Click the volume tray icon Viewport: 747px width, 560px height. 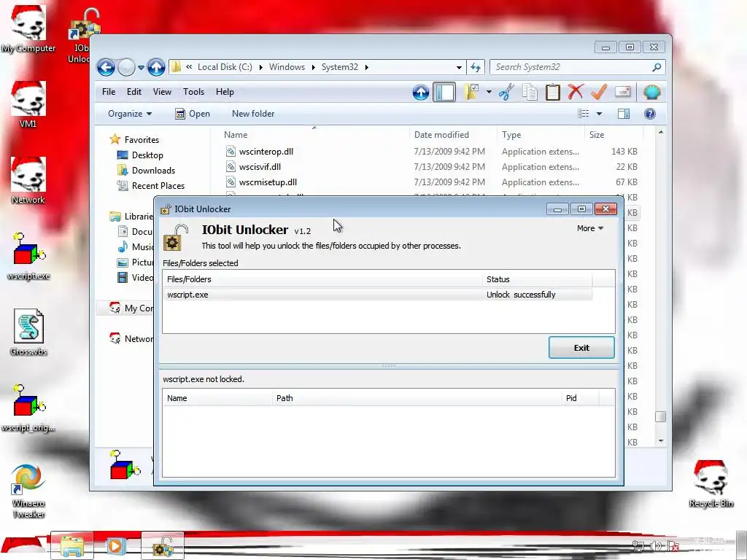(656, 546)
